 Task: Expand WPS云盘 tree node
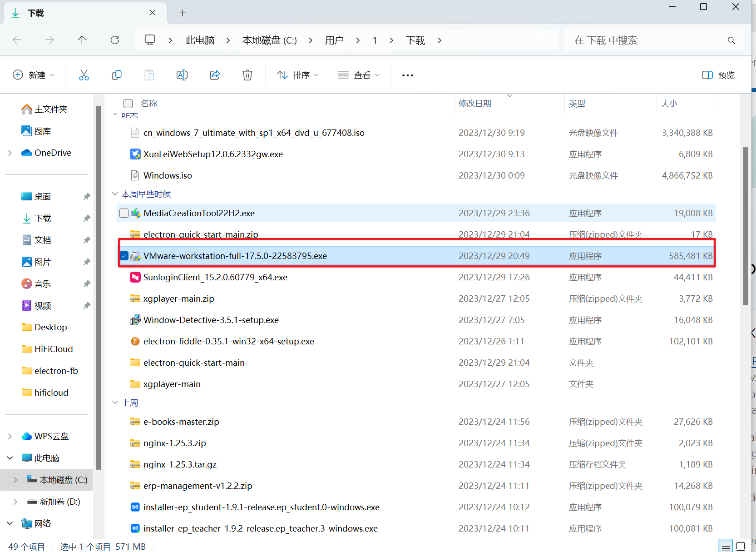pyautogui.click(x=10, y=436)
